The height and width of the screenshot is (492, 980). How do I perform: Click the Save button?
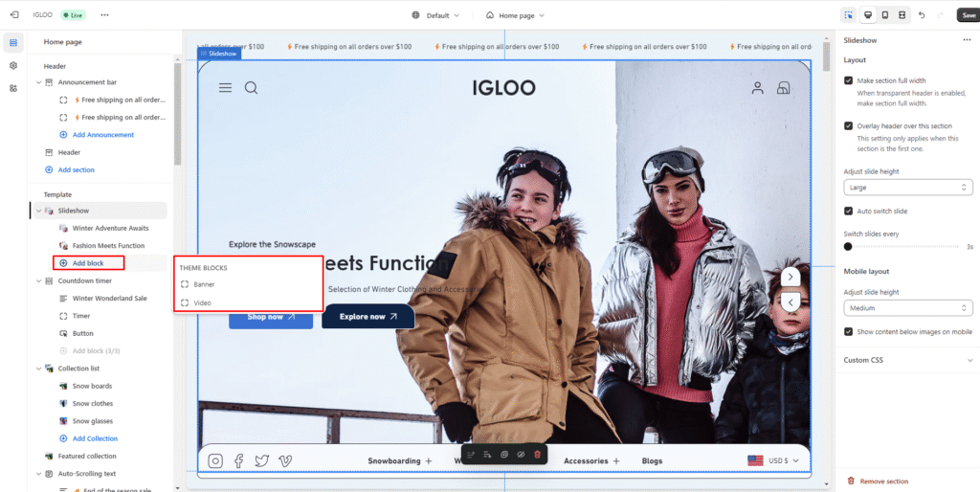click(968, 15)
